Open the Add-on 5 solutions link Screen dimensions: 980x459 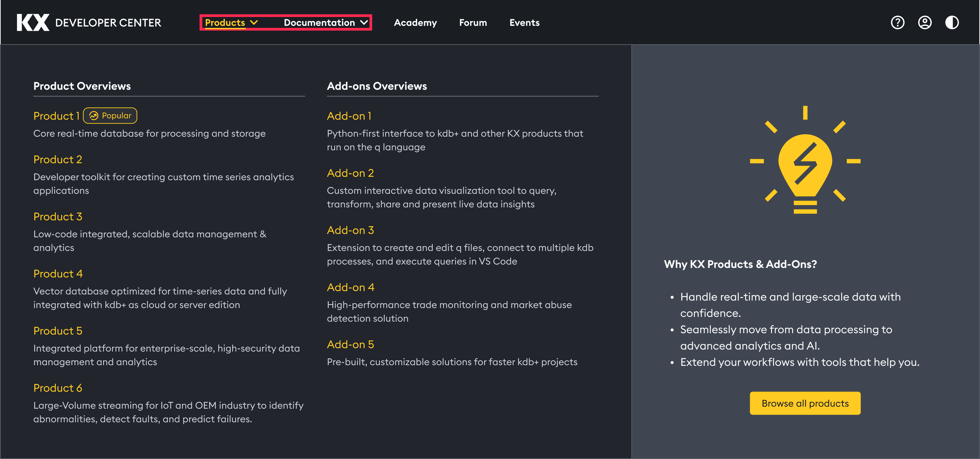pyautogui.click(x=350, y=344)
